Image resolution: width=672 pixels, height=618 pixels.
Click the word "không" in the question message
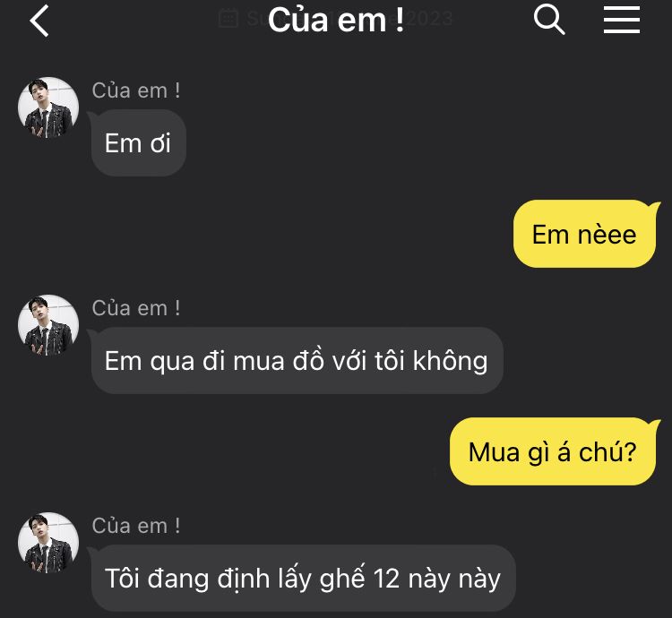(450, 361)
